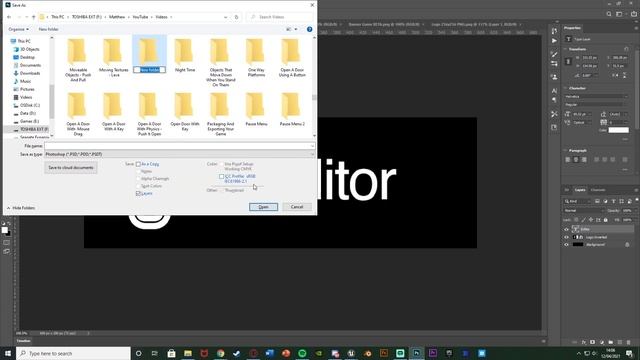Filter layers by shape layers
This screenshot has width=640, height=360.
coord(622,201)
